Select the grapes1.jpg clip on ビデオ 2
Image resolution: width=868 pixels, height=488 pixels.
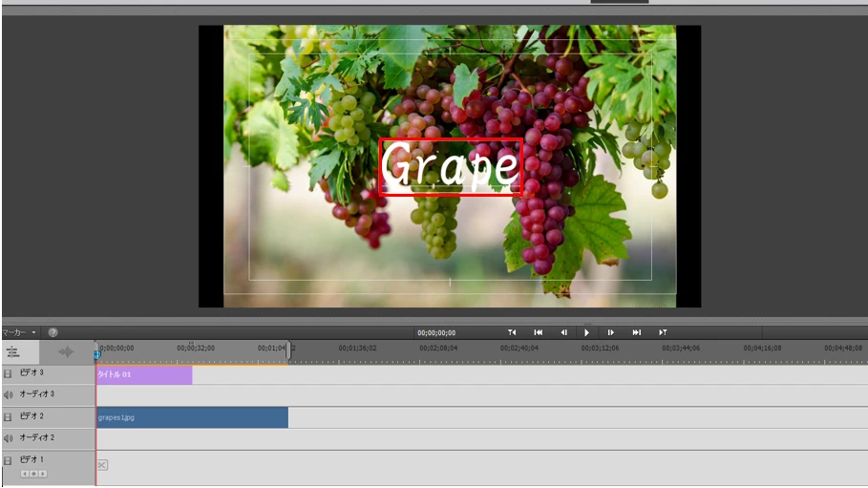coord(192,417)
